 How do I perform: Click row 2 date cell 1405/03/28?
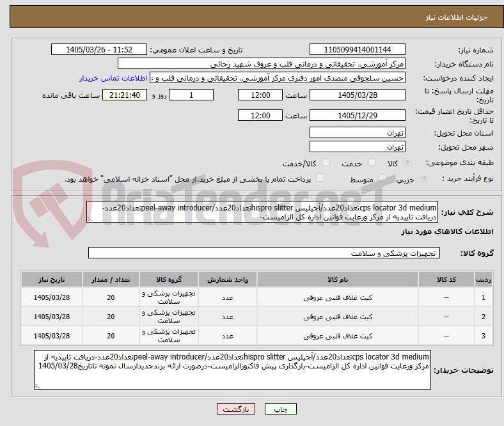52,317
